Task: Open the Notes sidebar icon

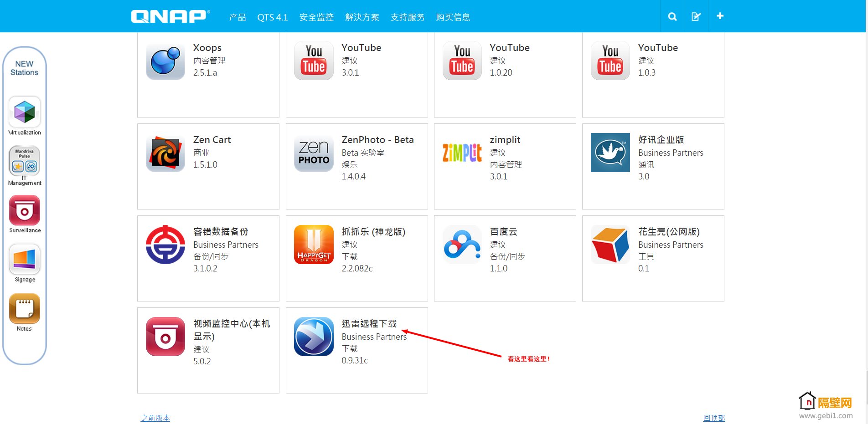Action: point(25,308)
